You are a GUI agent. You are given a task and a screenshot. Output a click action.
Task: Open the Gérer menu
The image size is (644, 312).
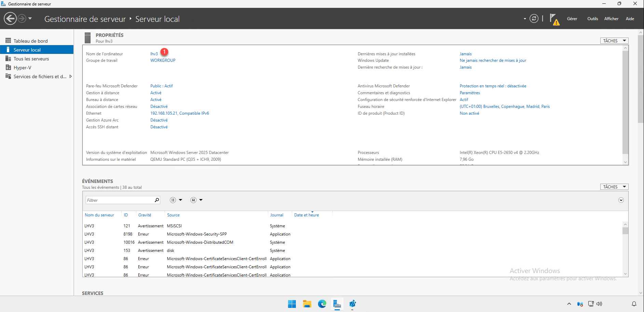(572, 19)
